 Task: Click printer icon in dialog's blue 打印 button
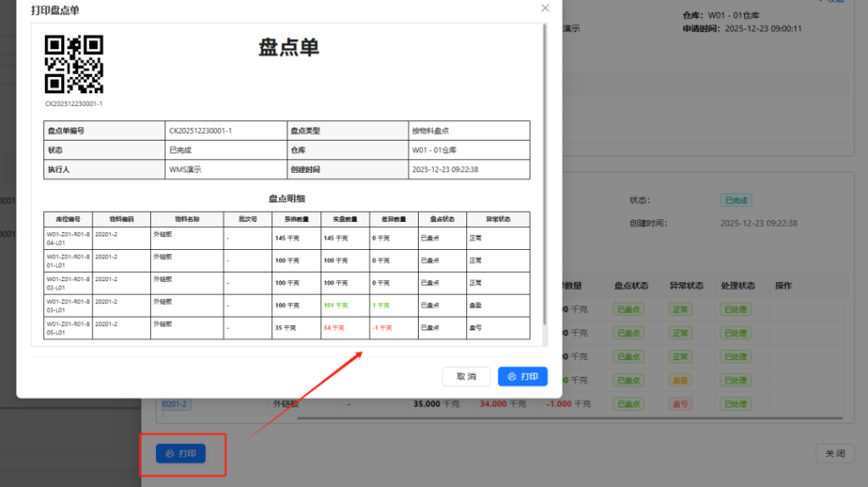point(510,376)
